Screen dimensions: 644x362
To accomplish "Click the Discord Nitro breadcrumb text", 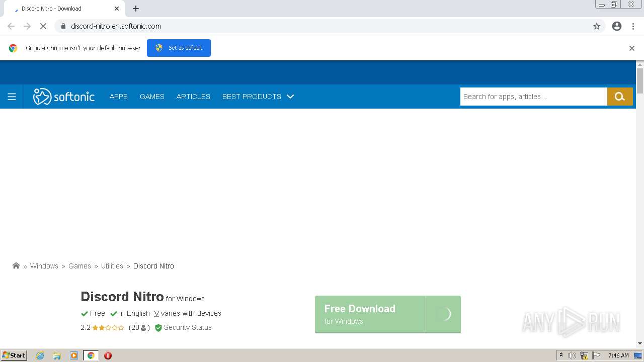I will tap(153, 266).
